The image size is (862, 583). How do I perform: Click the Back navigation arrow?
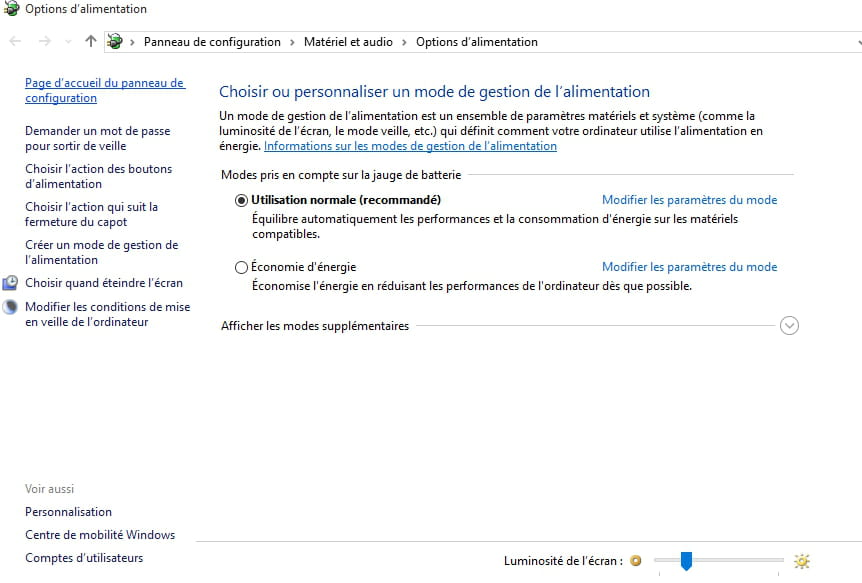coord(15,41)
